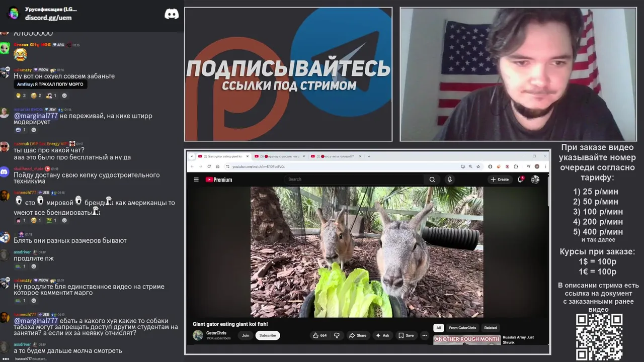Click the '3) 100 р/мин' tariff line
This screenshot has height=362, width=644.
coord(598,212)
